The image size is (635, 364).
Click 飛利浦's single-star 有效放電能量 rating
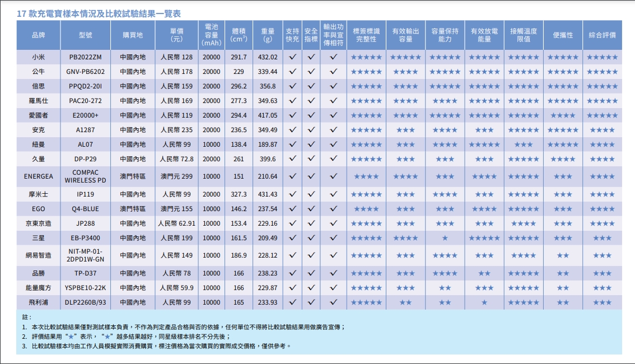pyautogui.click(x=484, y=302)
